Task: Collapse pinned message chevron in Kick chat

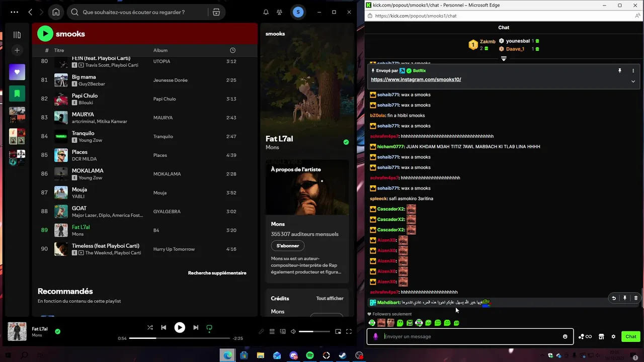Action: pos(633,81)
